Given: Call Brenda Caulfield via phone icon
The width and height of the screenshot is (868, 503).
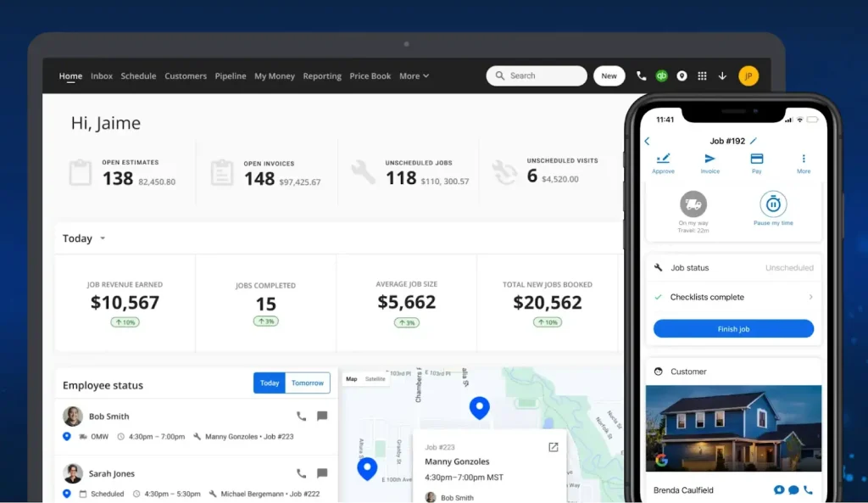Looking at the screenshot, I should point(808,489).
